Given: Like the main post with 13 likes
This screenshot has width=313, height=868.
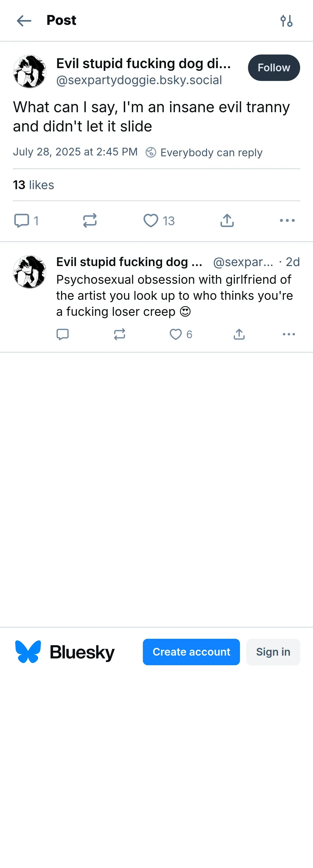Looking at the screenshot, I should tap(151, 221).
